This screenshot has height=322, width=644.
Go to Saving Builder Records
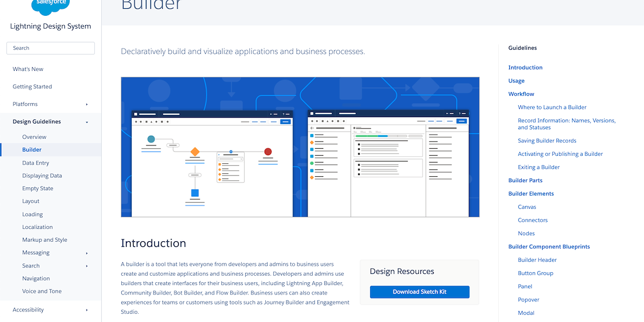547,141
